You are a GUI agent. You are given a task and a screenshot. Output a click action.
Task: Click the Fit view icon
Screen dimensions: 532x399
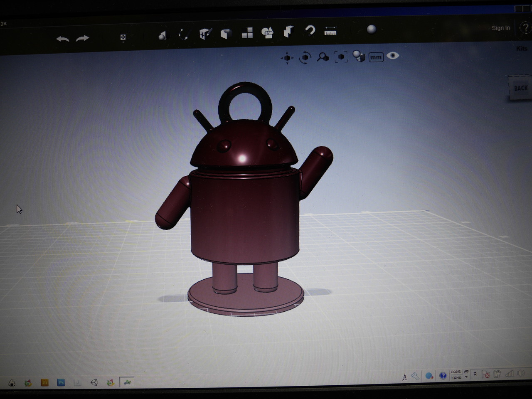[341, 57]
